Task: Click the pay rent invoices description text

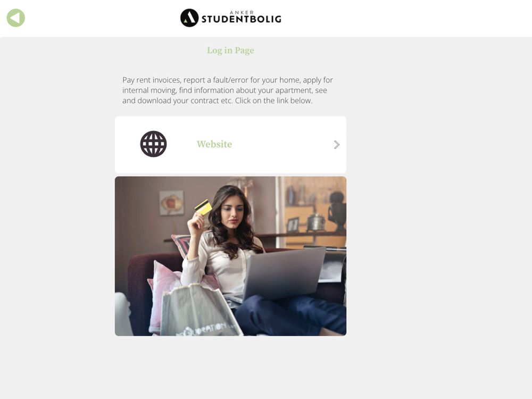Action: point(227,90)
